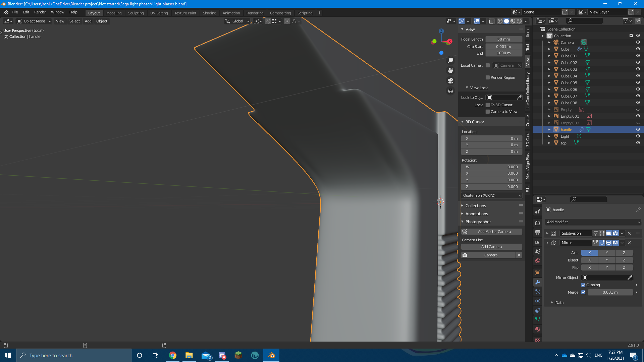Open Object Mode dropdown
Screen dimensions: 644x362
click(x=34, y=21)
